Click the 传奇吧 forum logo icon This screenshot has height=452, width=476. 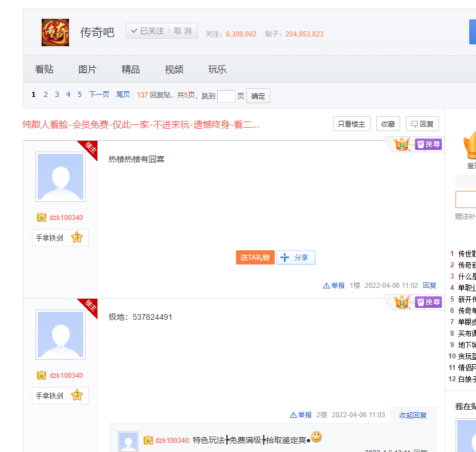pyautogui.click(x=55, y=32)
